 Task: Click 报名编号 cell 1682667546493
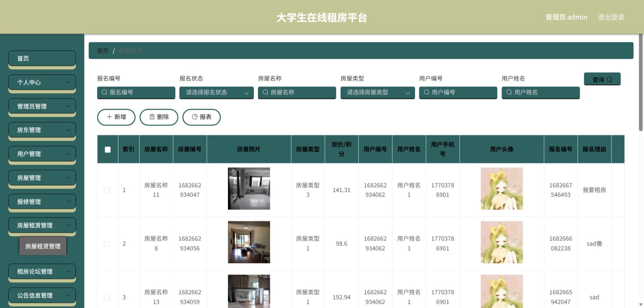pyautogui.click(x=561, y=190)
